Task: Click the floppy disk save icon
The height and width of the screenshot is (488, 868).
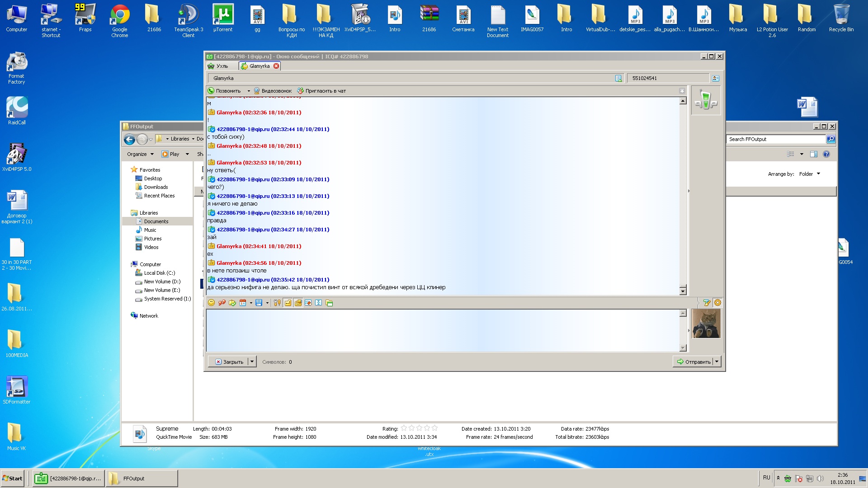Action: click(259, 303)
